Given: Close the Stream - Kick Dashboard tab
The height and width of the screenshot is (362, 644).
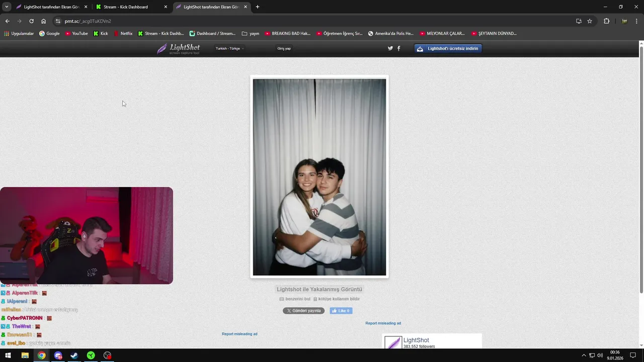Looking at the screenshot, I should pyautogui.click(x=166, y=7).
